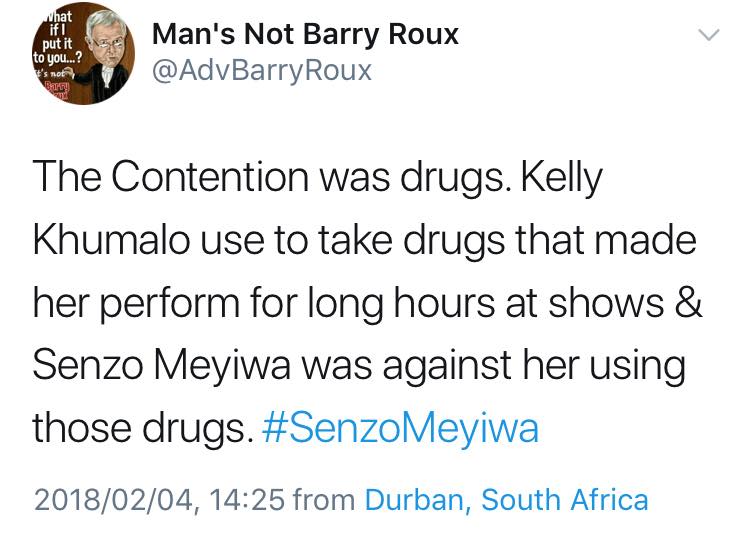
Task: Open the Man's Not Barry Roux profile picture
Action: click(83, 54)
